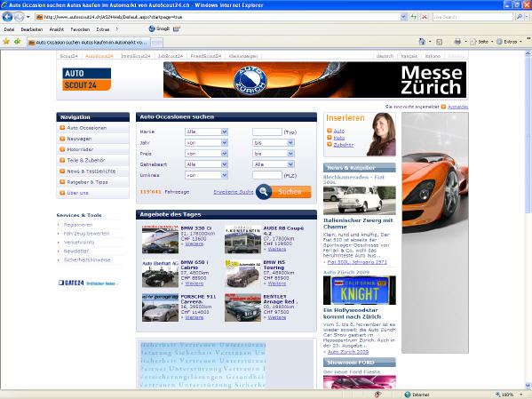Open the Seite toolbar menu
Image resolution: width=532 pixels, height=399 pixels.
[x=481, y=42]
